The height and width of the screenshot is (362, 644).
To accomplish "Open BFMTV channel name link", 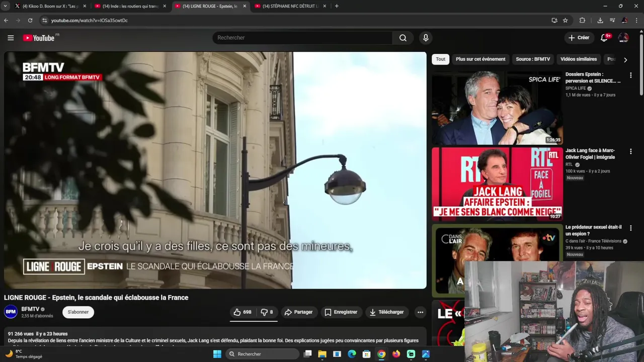I will click(x=30, y=309).
